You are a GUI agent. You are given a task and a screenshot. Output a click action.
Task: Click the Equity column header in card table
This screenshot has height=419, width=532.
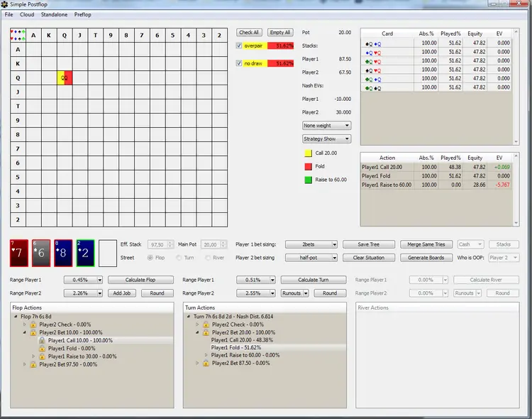click(x=475, y=33)
